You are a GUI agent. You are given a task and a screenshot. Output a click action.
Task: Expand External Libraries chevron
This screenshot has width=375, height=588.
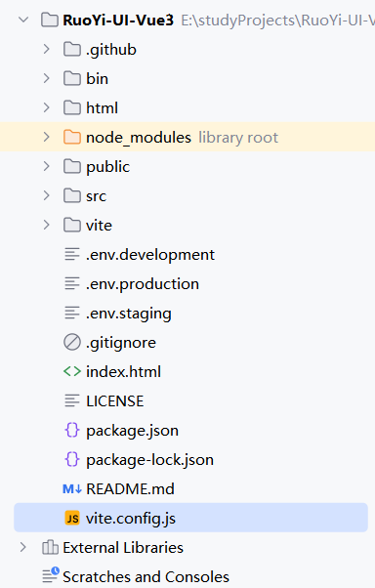[x=23, y=547]
